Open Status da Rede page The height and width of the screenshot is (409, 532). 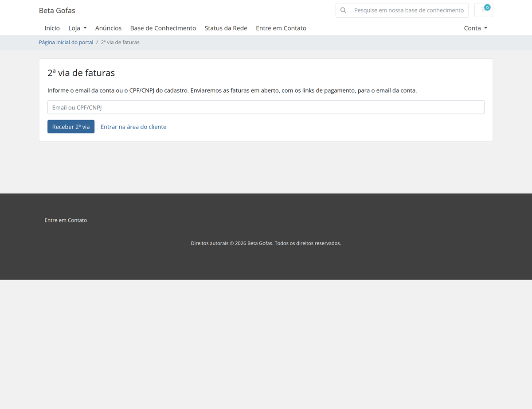click(x=226, y=28)
